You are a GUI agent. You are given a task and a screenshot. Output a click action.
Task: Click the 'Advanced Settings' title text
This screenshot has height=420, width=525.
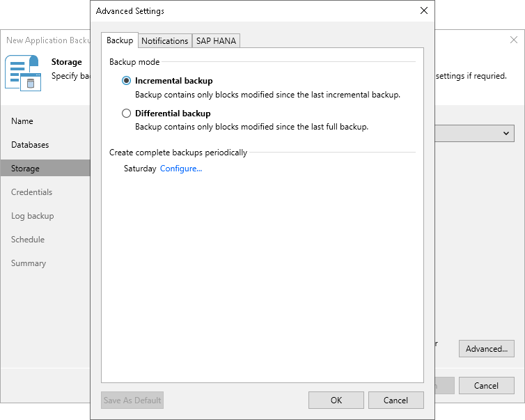(130, 11)
